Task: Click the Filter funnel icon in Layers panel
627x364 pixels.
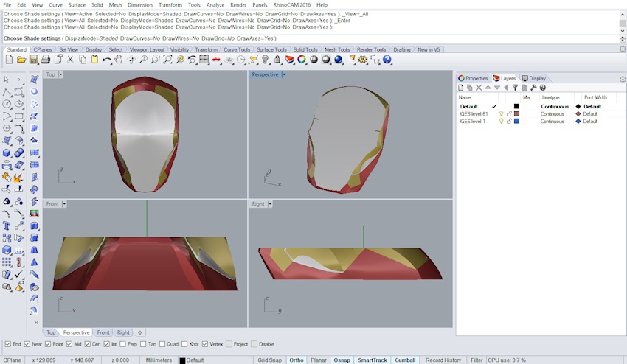Action: [515, 88]
